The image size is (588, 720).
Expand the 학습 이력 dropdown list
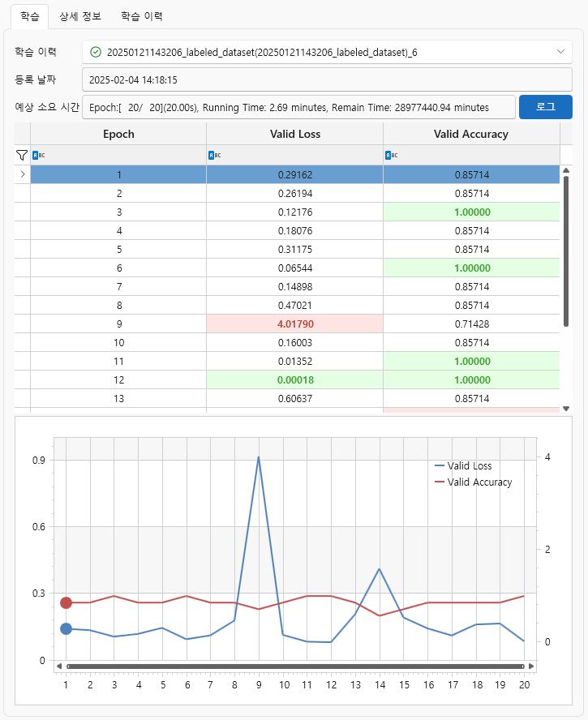point(560,53)
